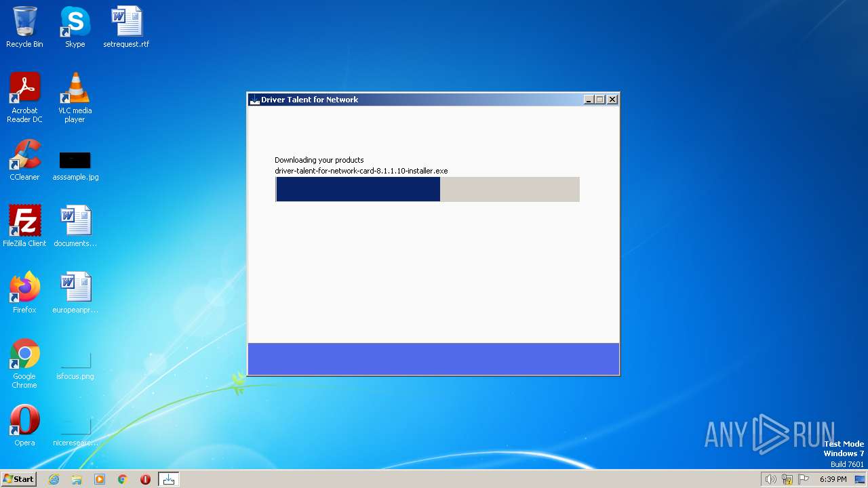This screenshot has width=868, height=488.
Task: Select the niceresearc file icon
Action: coord(75,431)
